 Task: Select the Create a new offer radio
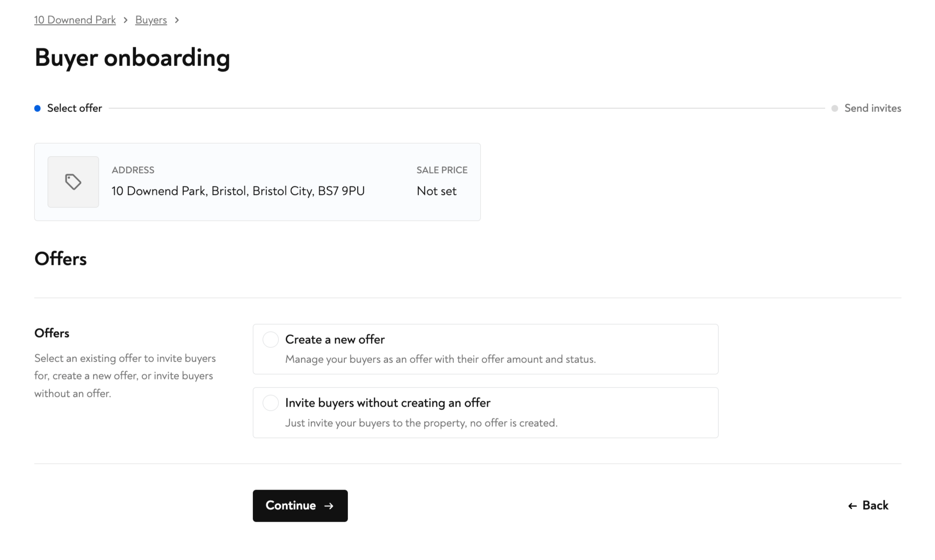270,340
